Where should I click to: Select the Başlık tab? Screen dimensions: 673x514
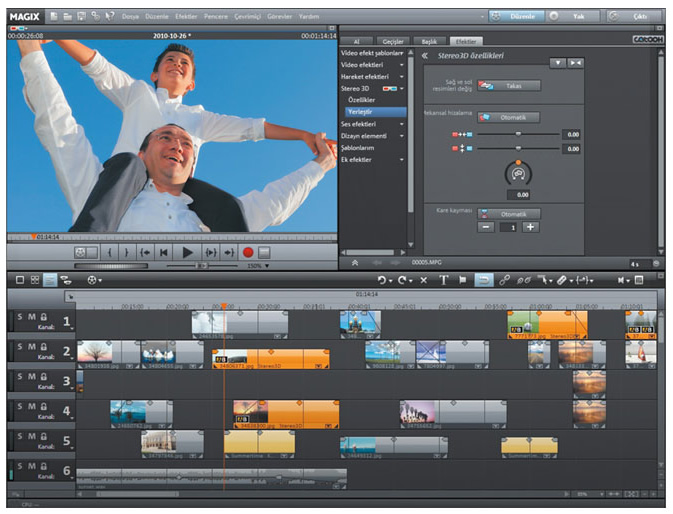[x=429, y=41]
